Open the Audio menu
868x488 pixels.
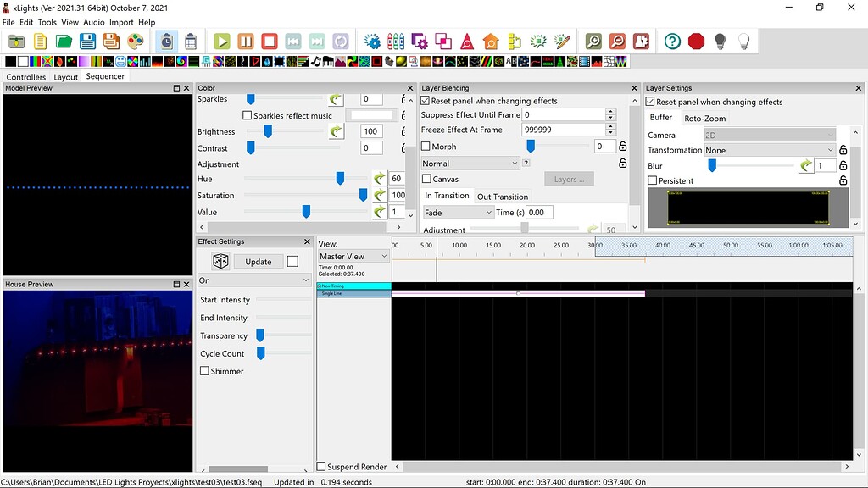pos(94,22)
